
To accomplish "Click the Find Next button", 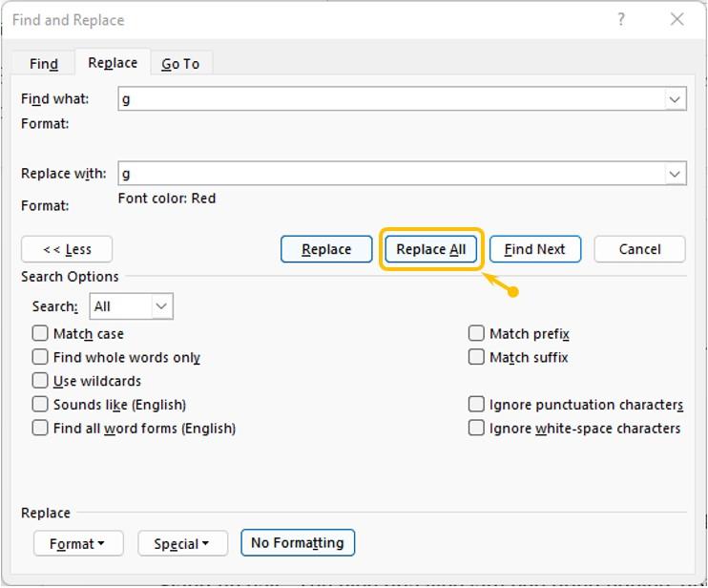I will pos(534,249).
